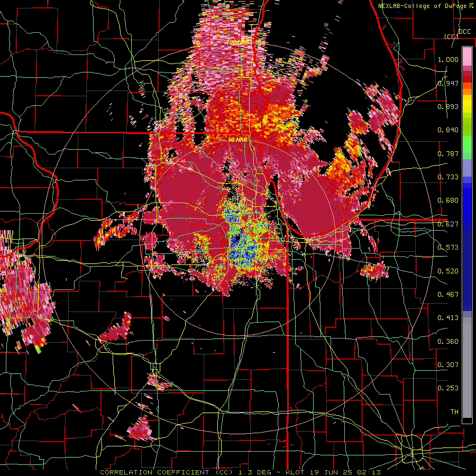Click the 0.253 scale value
Screen dimensions: 476x476
(448, 388)
